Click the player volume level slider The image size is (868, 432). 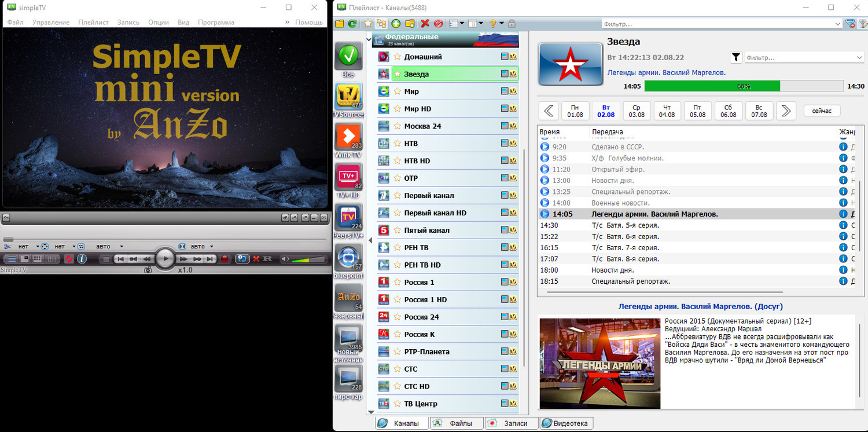point(309,259)
